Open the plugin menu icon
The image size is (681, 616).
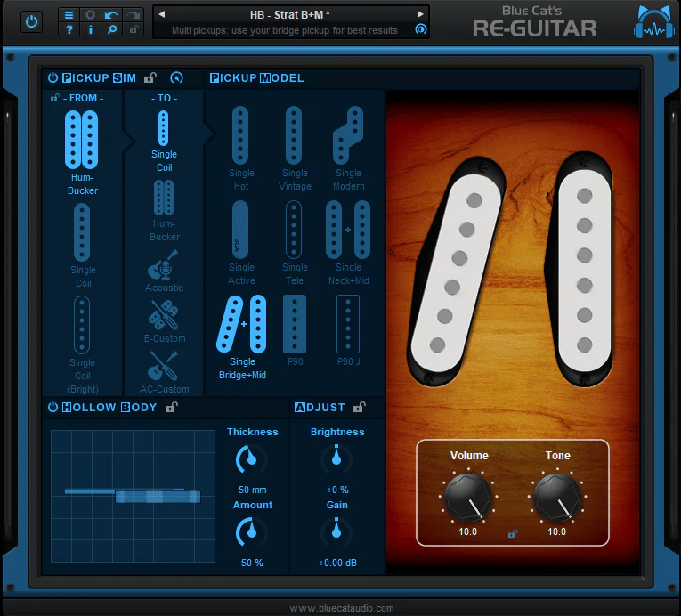coord(69,15)
